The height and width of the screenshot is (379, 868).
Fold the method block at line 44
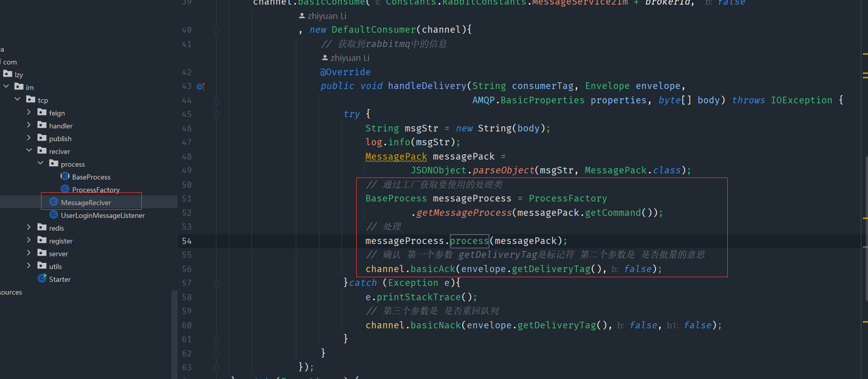(216, 101)
